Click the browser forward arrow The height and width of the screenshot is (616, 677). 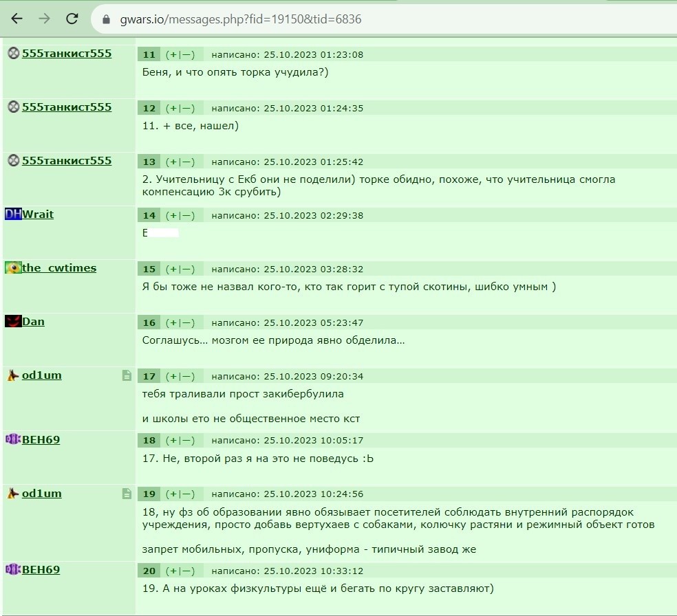44,19
